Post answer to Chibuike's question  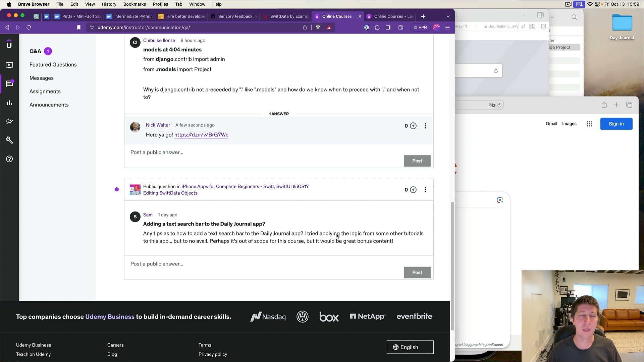tap(417, 161)
